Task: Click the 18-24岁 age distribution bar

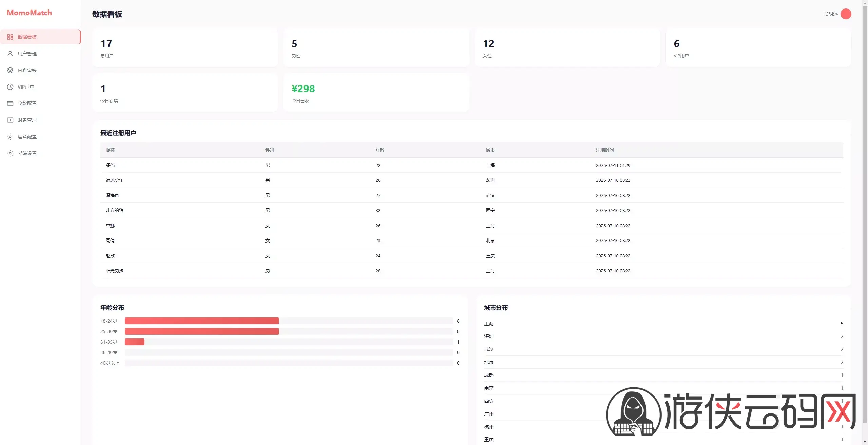Action: pos(289,321)
